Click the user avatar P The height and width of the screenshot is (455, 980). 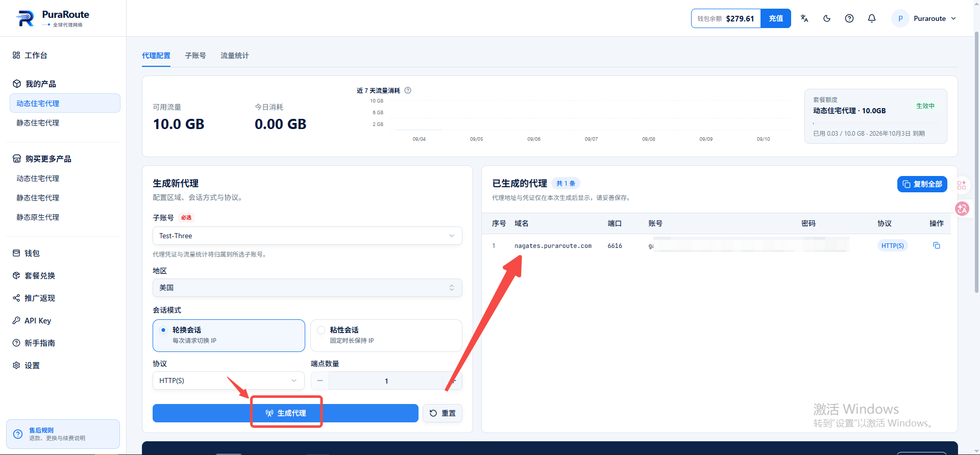click(x=900, y=18)
